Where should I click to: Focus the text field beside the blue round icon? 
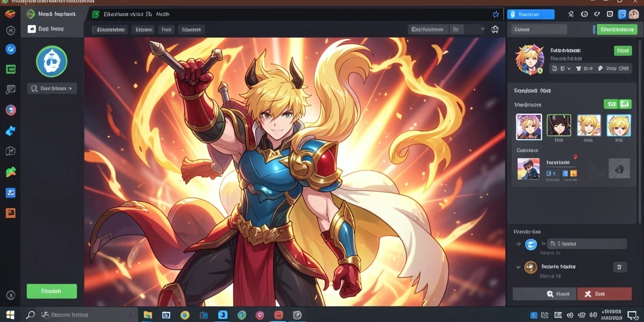[587, 244]
